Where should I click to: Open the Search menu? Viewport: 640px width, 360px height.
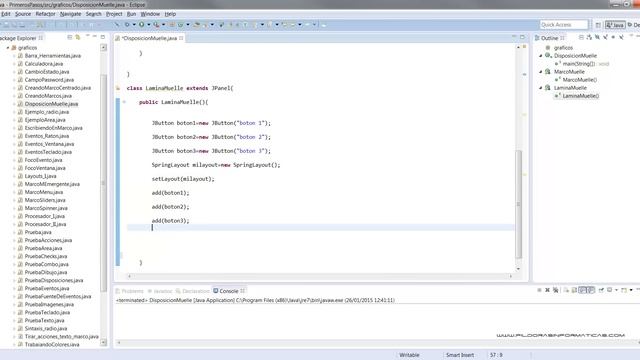(x=93, y=14)
